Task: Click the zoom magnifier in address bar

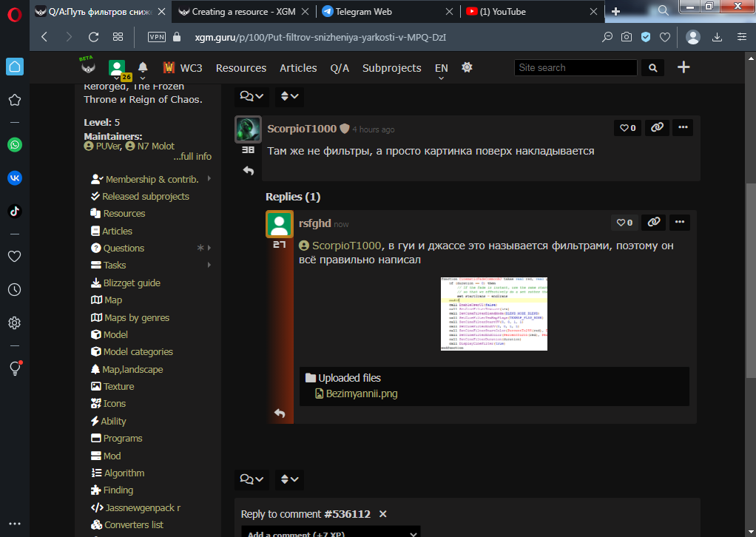Action: pyautogui.click(x=607, y=37)
